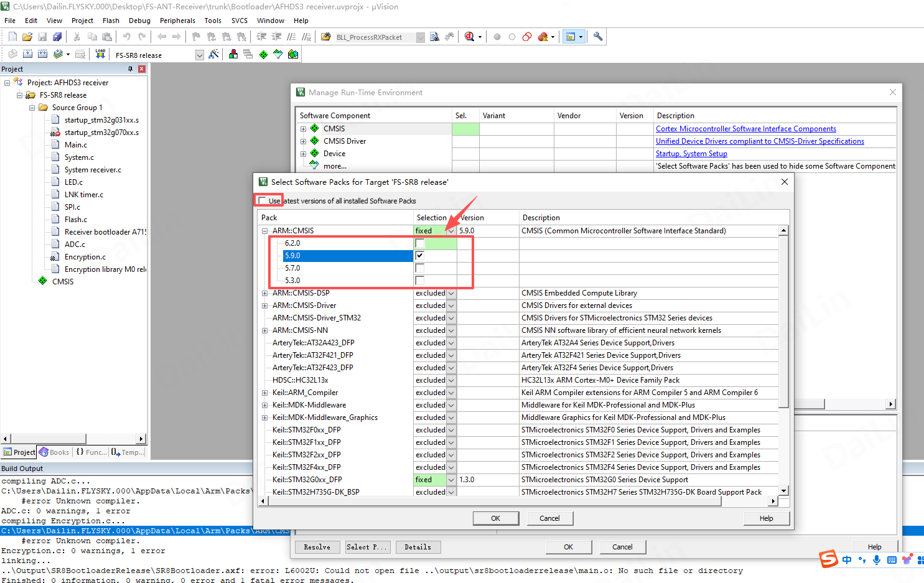Click the Pack Installer toolbar icon
924x583 pixels.
pyautogui.click(x=293, y=54)
